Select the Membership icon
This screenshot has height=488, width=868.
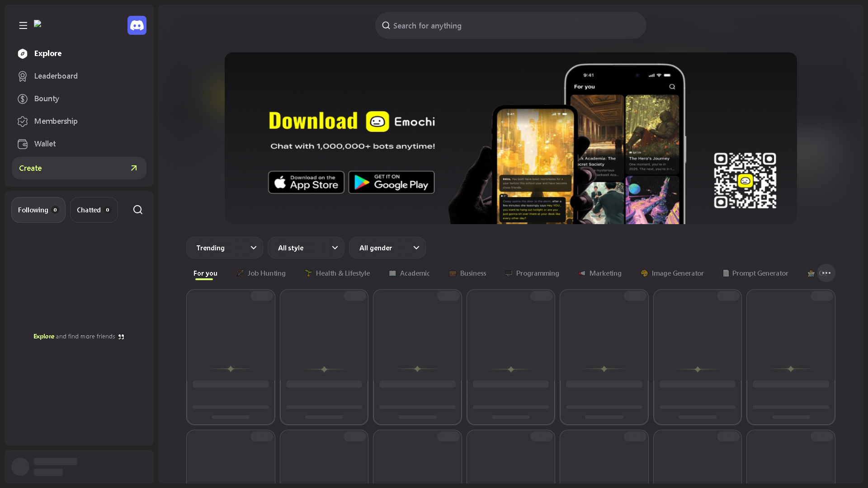22,122
